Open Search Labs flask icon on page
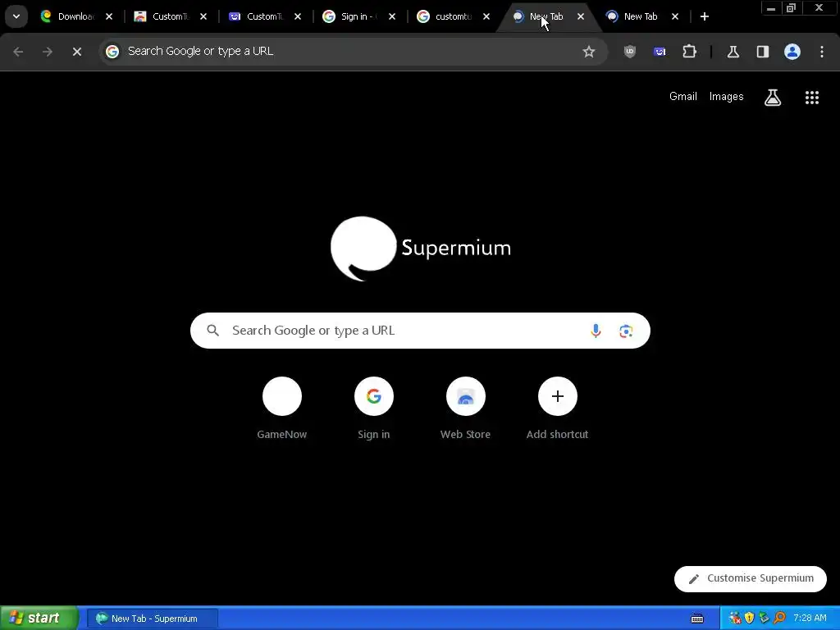The image size is (840, 630). 773,97
